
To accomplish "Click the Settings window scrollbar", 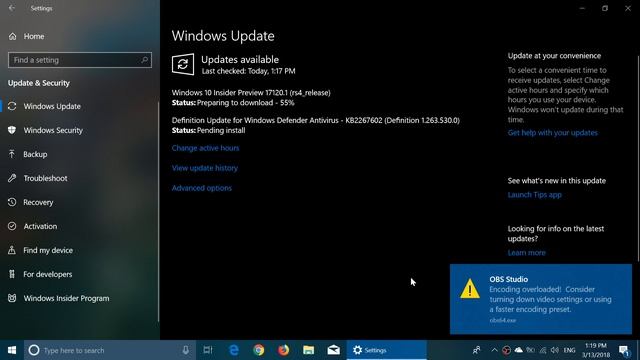I will click(638, 158).
